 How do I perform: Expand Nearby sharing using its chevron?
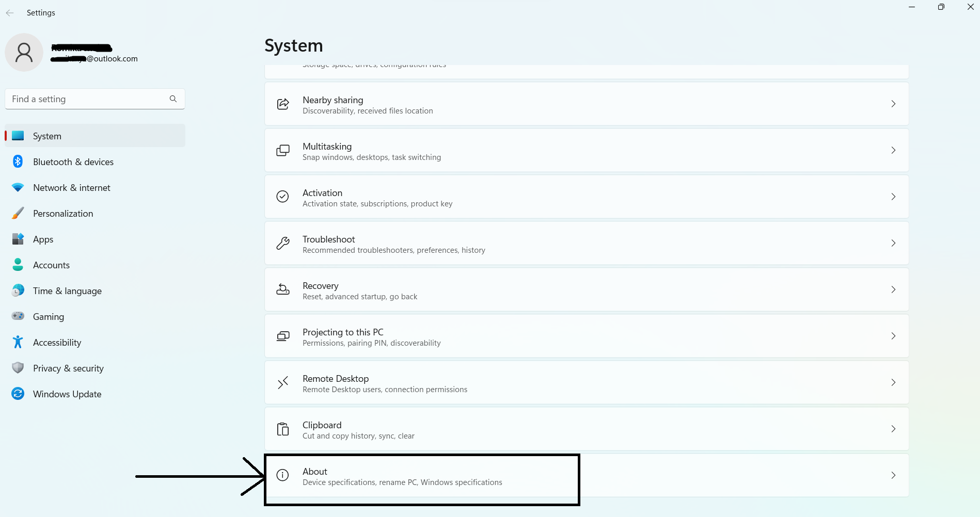click(x=893, y=104)
